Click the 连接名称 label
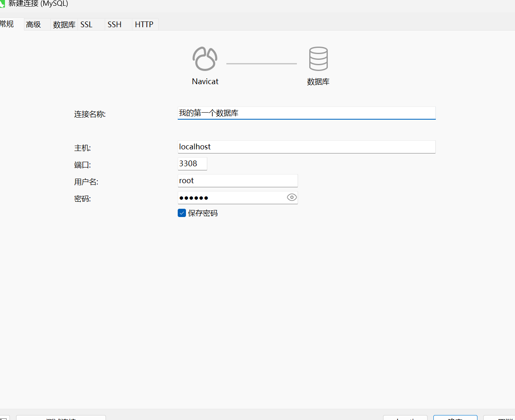515x420 pixels. (x=90, y=114)
